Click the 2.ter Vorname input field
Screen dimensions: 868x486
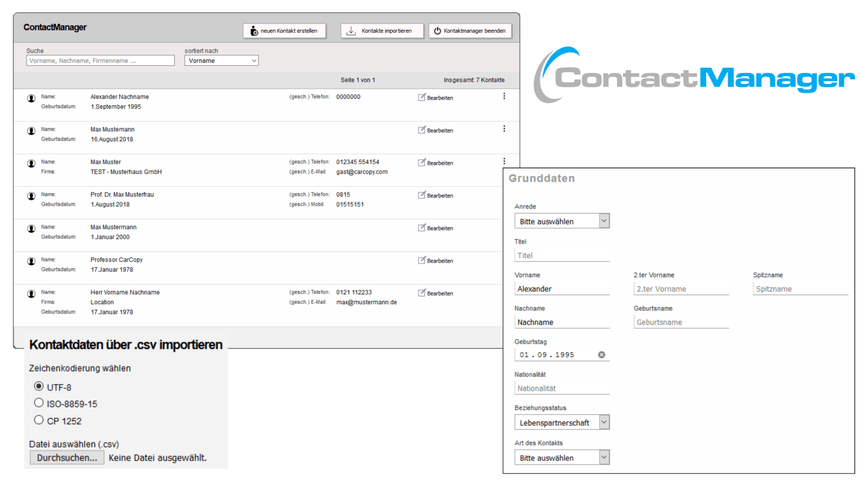681,289
